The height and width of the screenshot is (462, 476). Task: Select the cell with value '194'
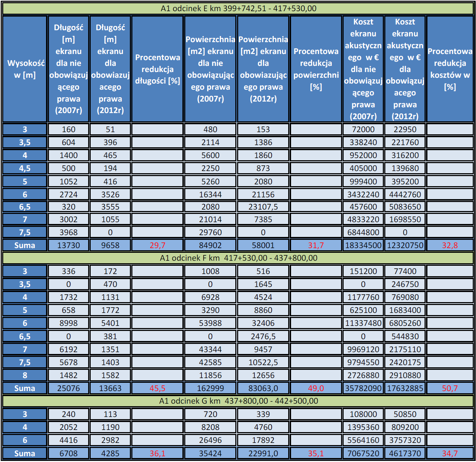110,168
